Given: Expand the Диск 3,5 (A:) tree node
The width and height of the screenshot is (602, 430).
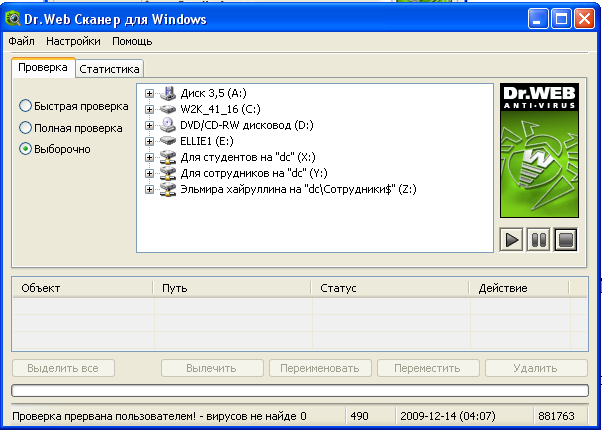Looking at the screenshot, I should [x=149, y=93].
